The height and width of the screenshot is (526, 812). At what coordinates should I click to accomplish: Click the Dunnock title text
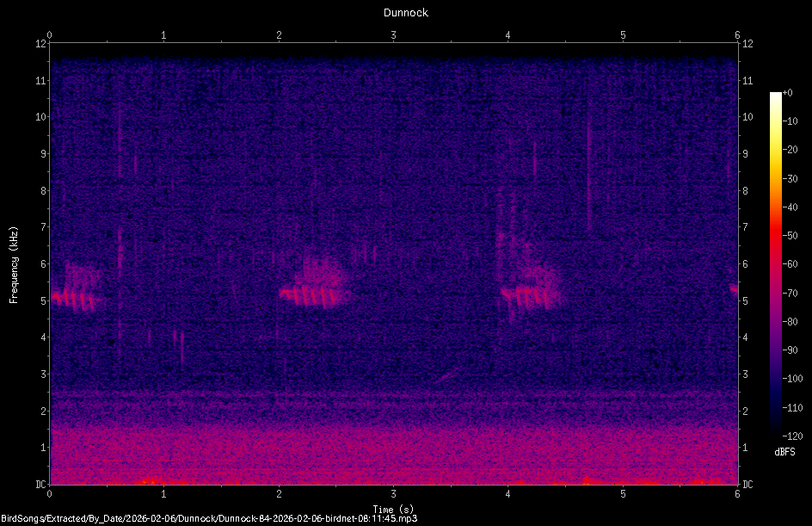(x=405, y=13)
